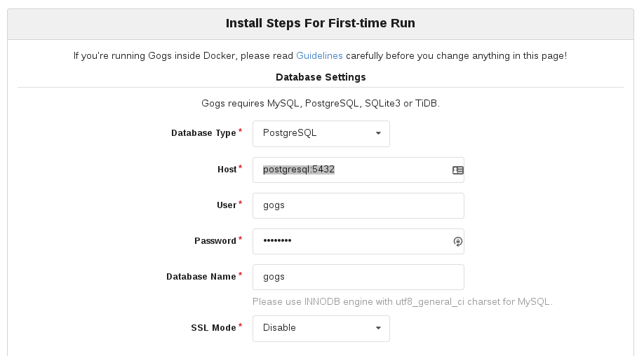Expand the SSL Mode dropdown showing Disable

tap(321, 328)
